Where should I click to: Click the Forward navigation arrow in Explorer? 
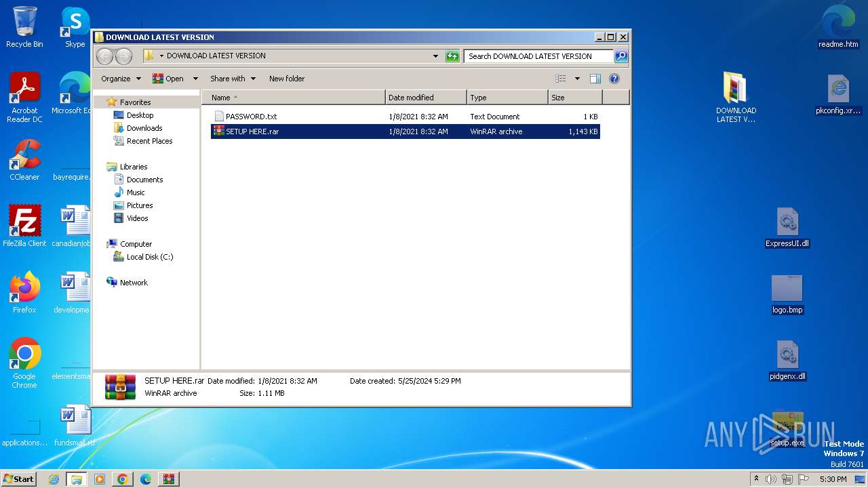pyautogui.click(x=123, y=56)
